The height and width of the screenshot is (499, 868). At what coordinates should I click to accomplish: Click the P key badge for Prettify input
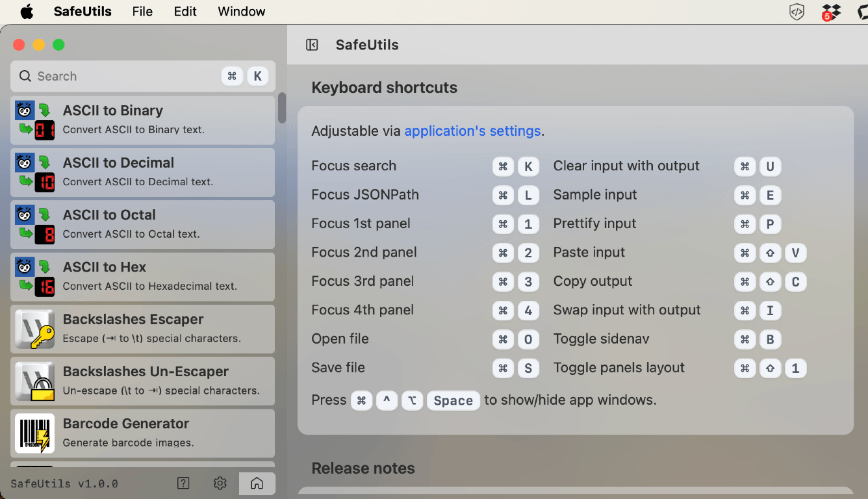click(770, 224)
